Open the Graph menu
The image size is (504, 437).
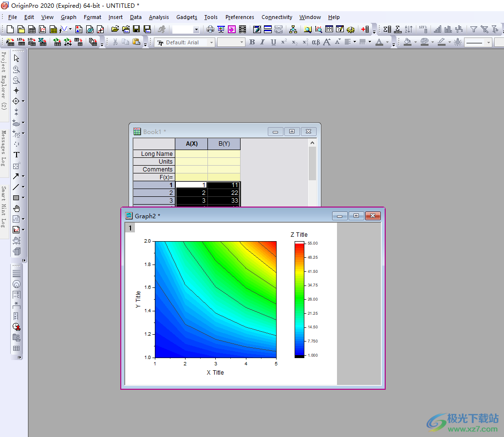[x=69, y=17]
